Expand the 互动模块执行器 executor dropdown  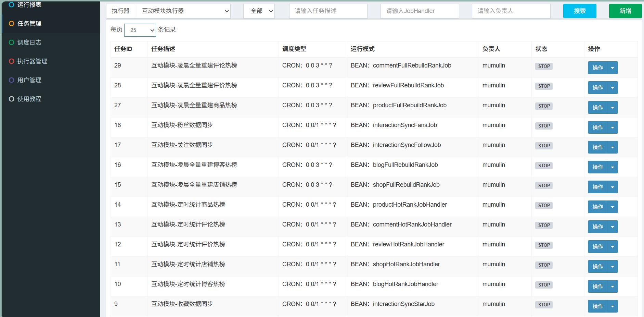(x=183, y=11)
